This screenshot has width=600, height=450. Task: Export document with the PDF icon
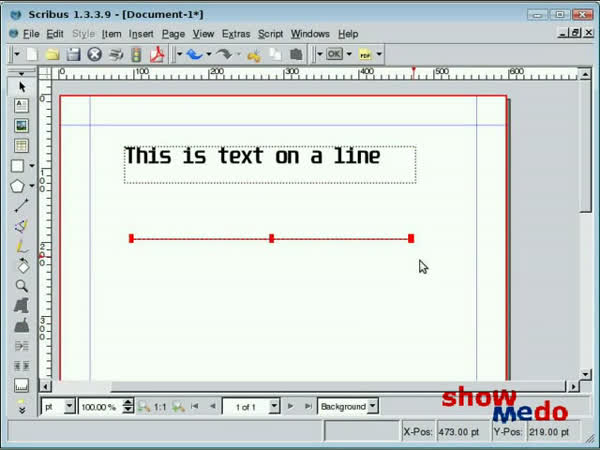tap(156, 54)
